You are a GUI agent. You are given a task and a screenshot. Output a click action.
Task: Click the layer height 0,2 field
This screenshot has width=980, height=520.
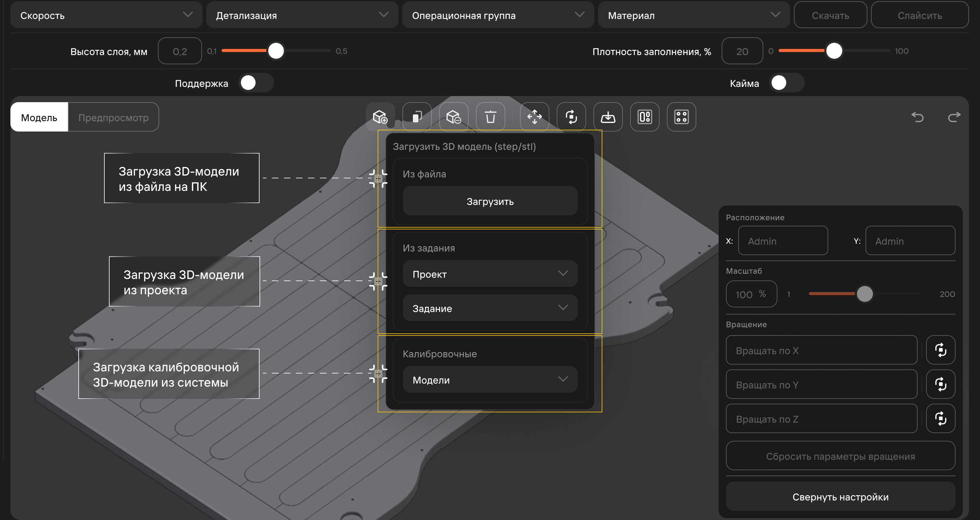pos(180,50)
